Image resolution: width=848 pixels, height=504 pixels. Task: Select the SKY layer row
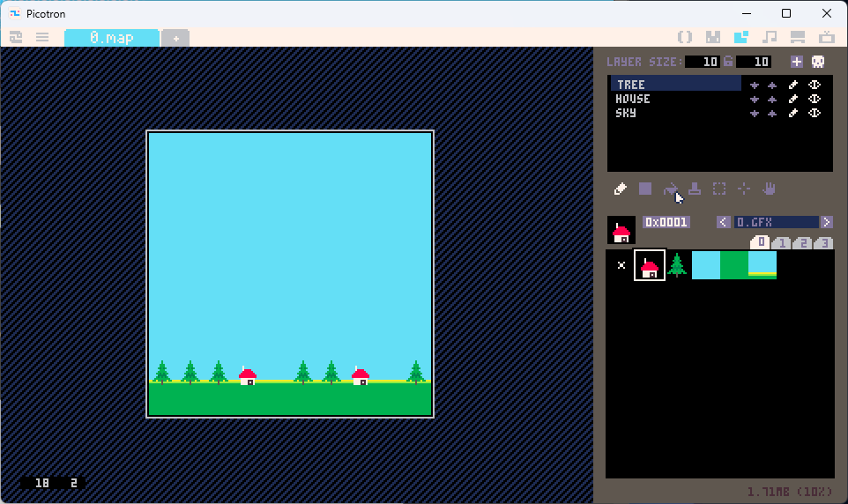click(x=676, y=113)
